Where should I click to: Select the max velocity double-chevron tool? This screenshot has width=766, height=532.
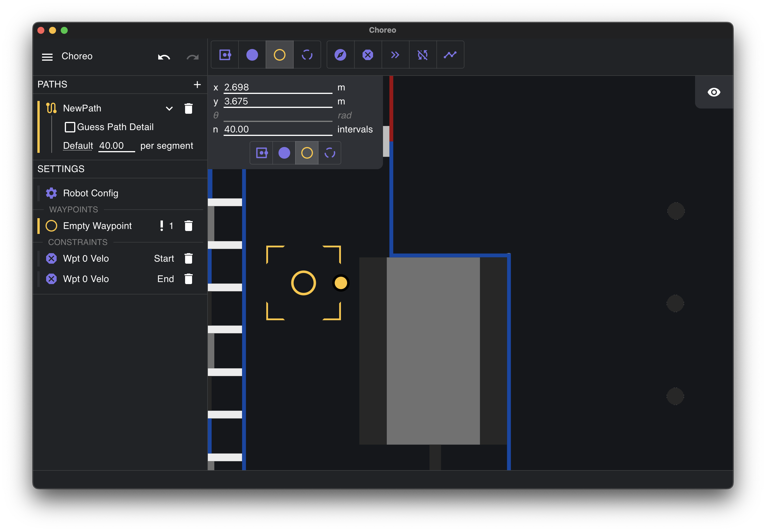click(395, 55)
